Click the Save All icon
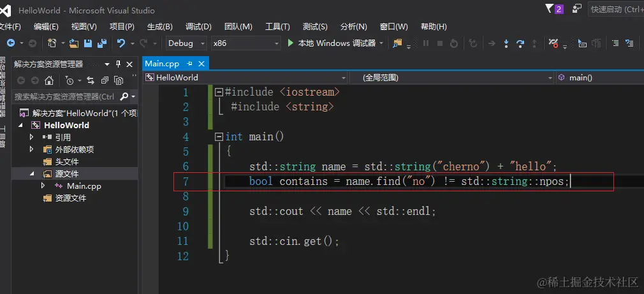The image size is (644, 294). pyautogui.click(x=102, y=43)
